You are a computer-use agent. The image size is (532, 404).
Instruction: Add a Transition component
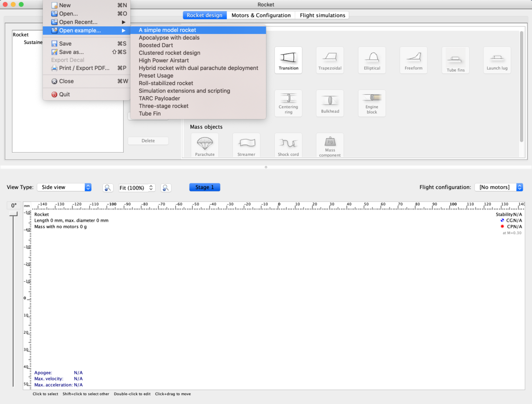coord(288,60)
